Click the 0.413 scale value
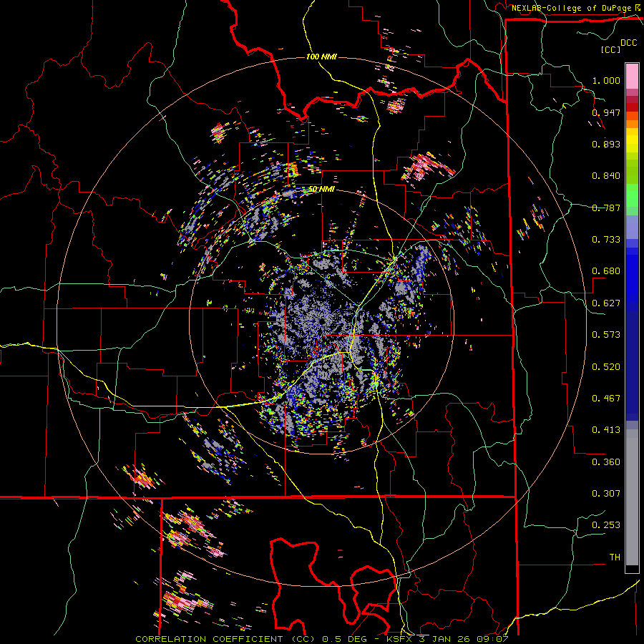Image resolution: width=644 pixels, height=644 pixels. [x=606, y=430]
